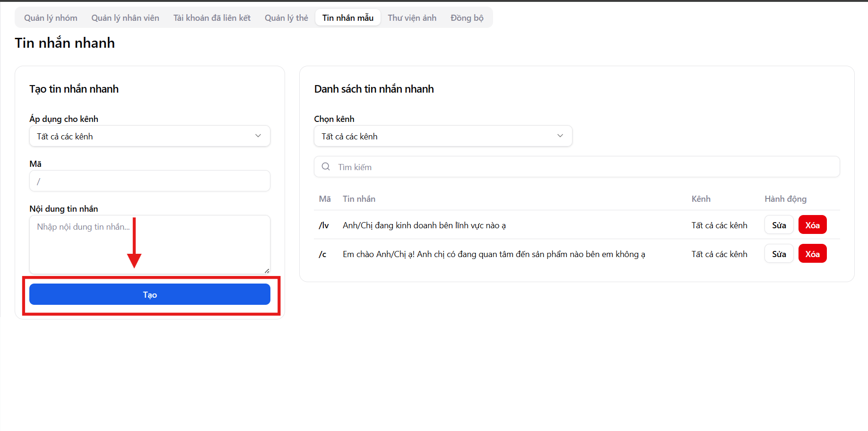Image resolution: width=868 pixels, height=431 pixels.
Task: Open the Quản lý nhân viên tab
Action: [125, 18]
